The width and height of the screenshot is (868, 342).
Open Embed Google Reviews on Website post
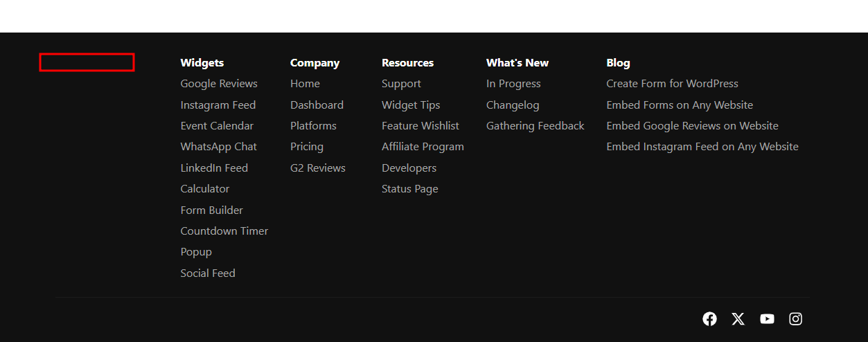692,126
